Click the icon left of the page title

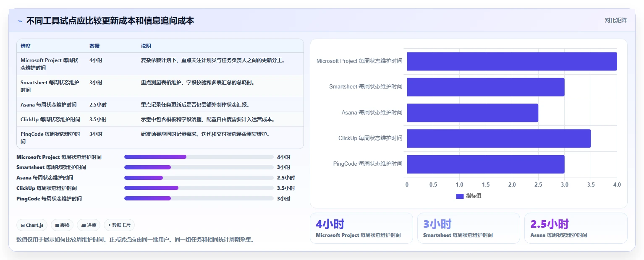point(20,21)
